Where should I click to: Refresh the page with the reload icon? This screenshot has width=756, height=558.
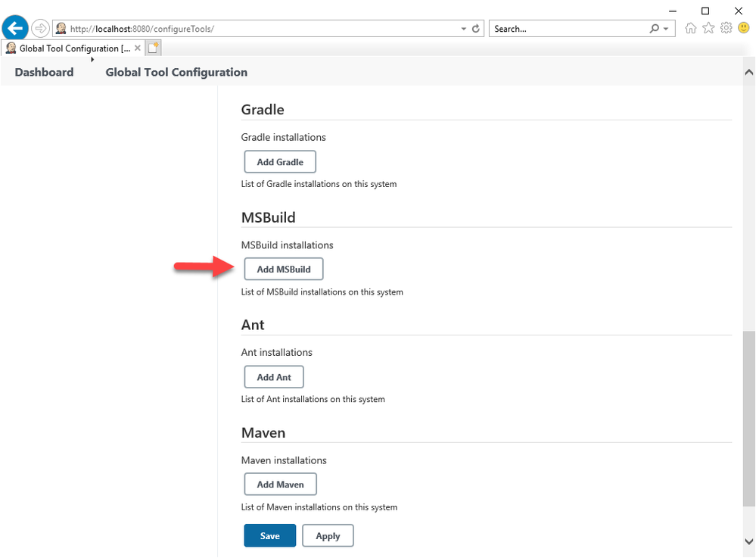coord(476,29)
